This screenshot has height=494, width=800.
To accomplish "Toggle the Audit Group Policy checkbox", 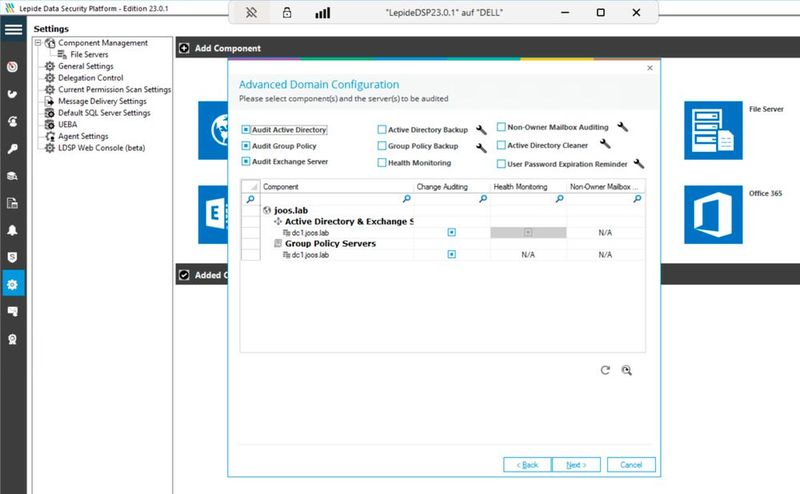I will pyautogui.click(x=246, y=146).
